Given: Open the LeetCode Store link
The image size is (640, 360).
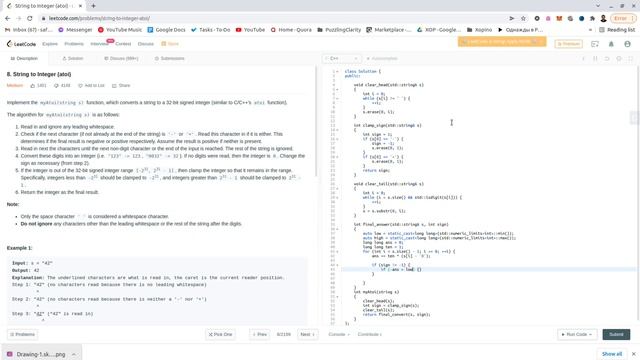Looking at the screenshot, I should point(170,44).
